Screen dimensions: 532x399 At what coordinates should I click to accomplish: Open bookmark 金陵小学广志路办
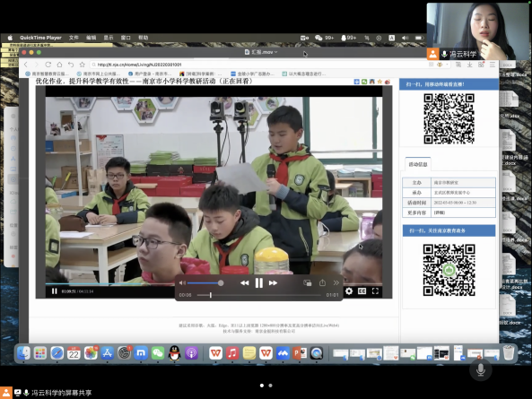point(253,74)
